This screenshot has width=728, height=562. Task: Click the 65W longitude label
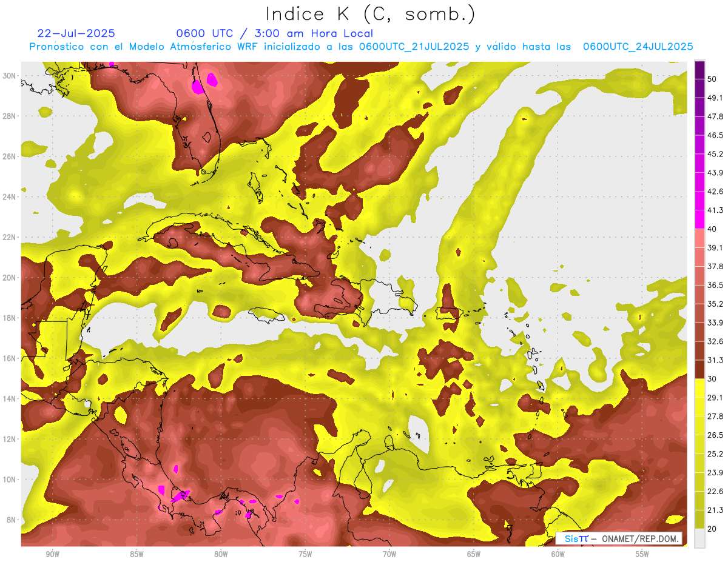click(474, 554)
